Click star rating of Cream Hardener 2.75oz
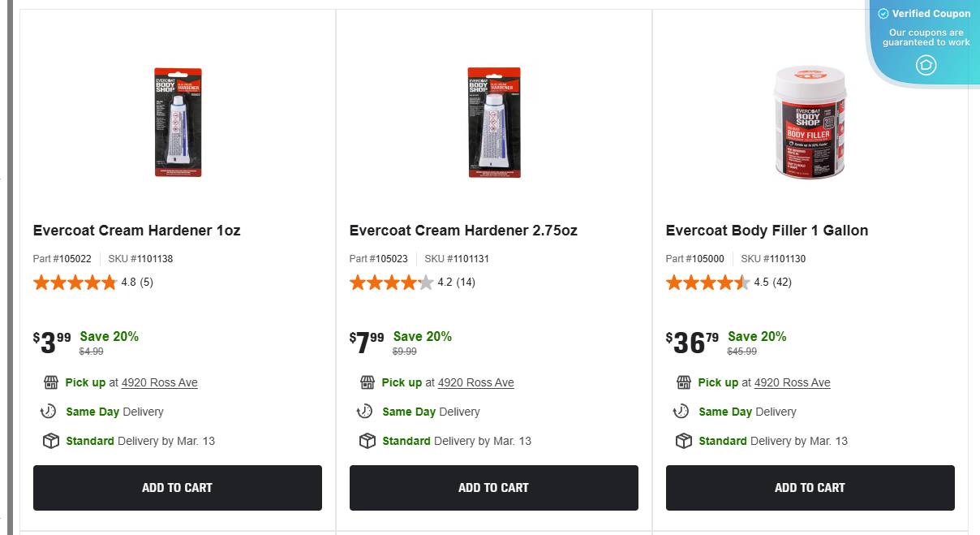Screen dimensions: 980x535 click(391, 283)
